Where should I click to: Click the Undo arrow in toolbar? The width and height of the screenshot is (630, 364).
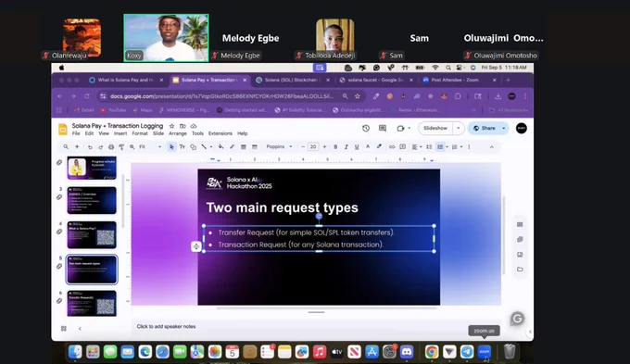click(x=90, y=147)
